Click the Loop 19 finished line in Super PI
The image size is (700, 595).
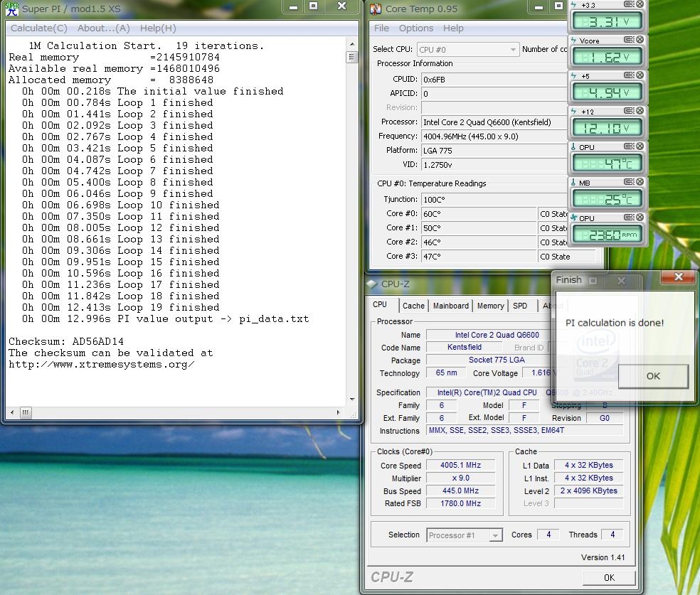(x=120, y=308)
